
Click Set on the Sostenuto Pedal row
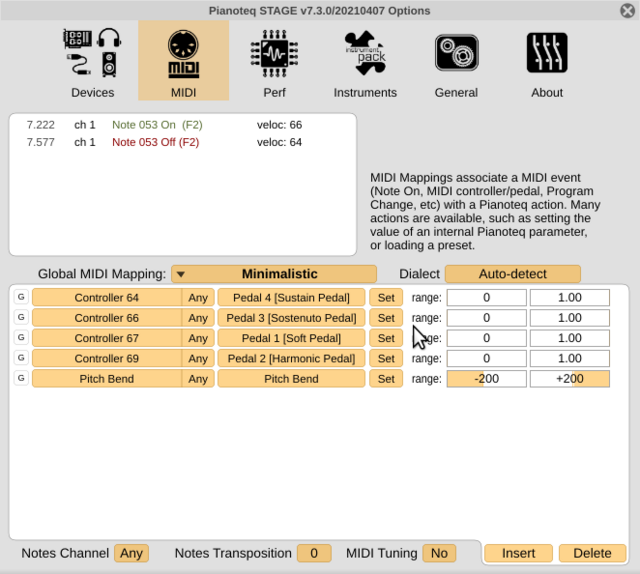click(386, 318)
